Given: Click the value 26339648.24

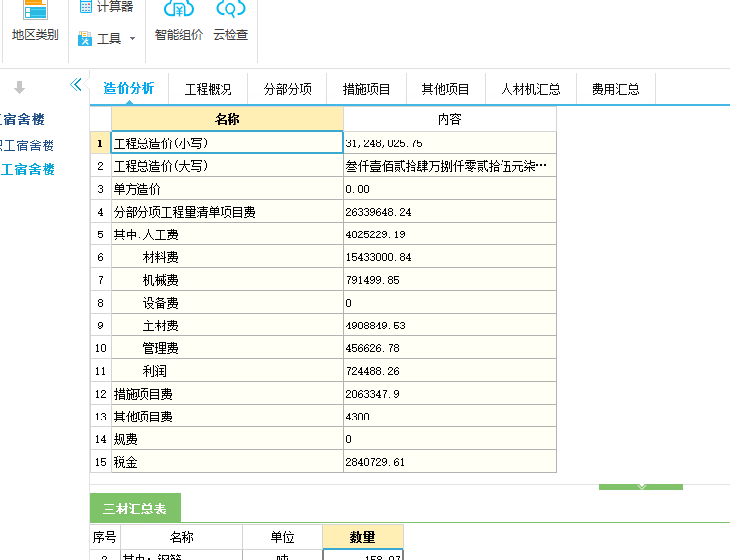Looking at the screenshot, I should [450, 212].
